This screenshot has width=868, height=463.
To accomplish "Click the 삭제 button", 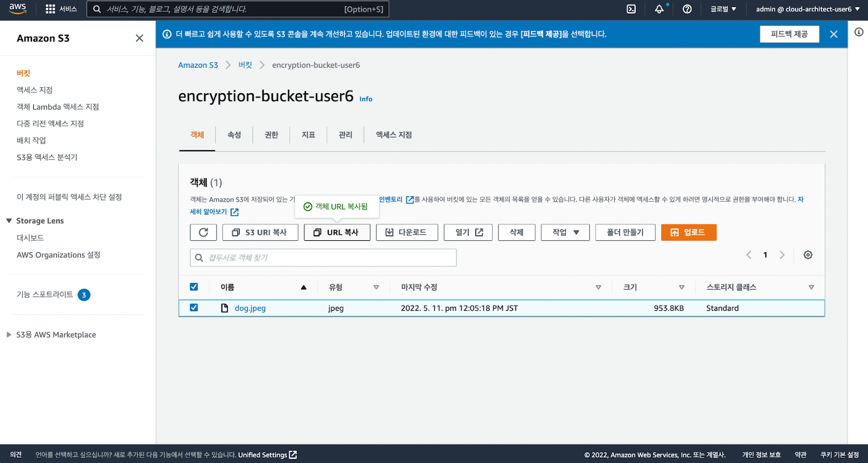I will click(516, 233).
